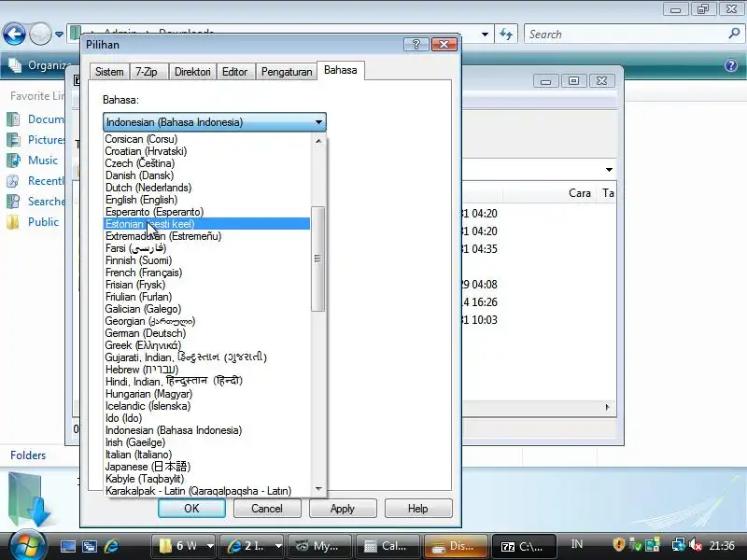The width and height of the screenshot is (747, 560).
Task: Click the Help button in dialog
Action: (x=417, y=509)
